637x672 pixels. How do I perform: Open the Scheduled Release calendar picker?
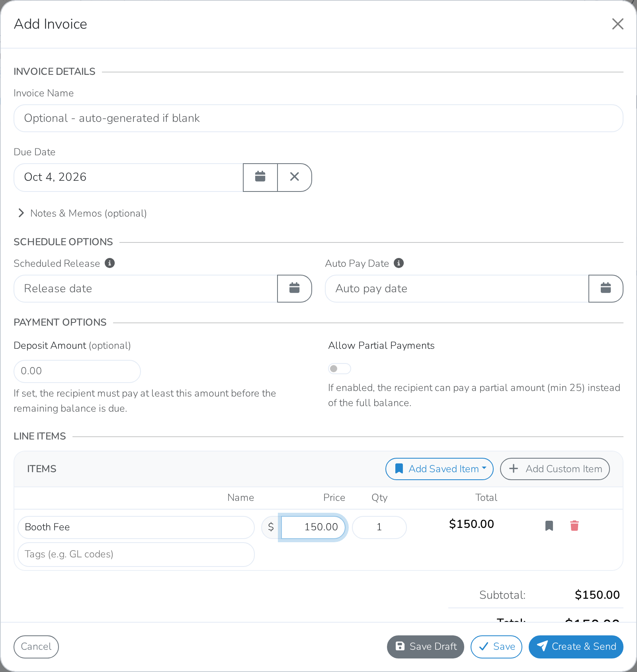[295, 289]
